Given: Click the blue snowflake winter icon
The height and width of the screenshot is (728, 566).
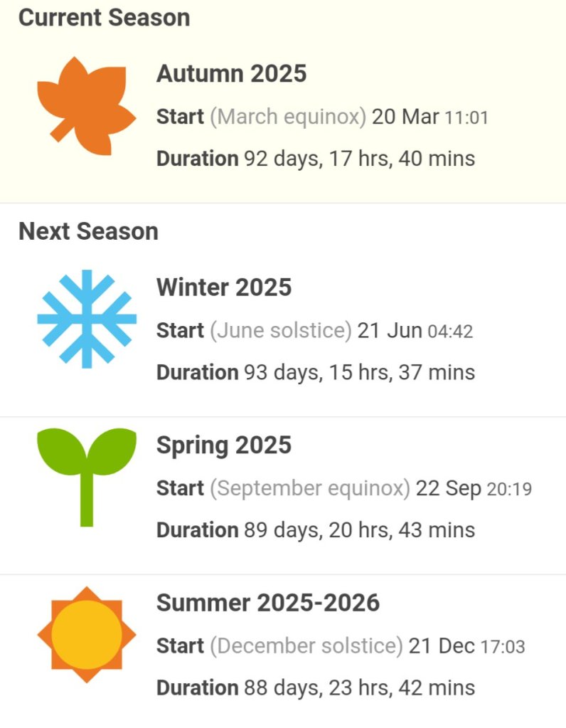Looking at the screenshot, I should pos(87,319).
